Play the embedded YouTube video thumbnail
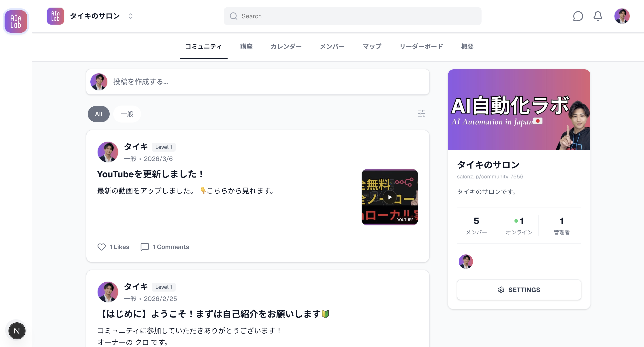644x347 pixels. (x=390, y=197)
